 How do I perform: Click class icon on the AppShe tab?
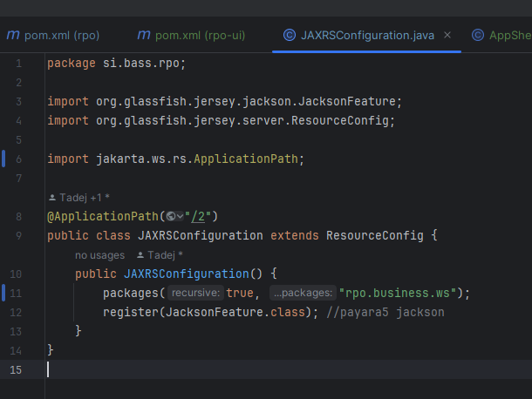tap(477, 36)
